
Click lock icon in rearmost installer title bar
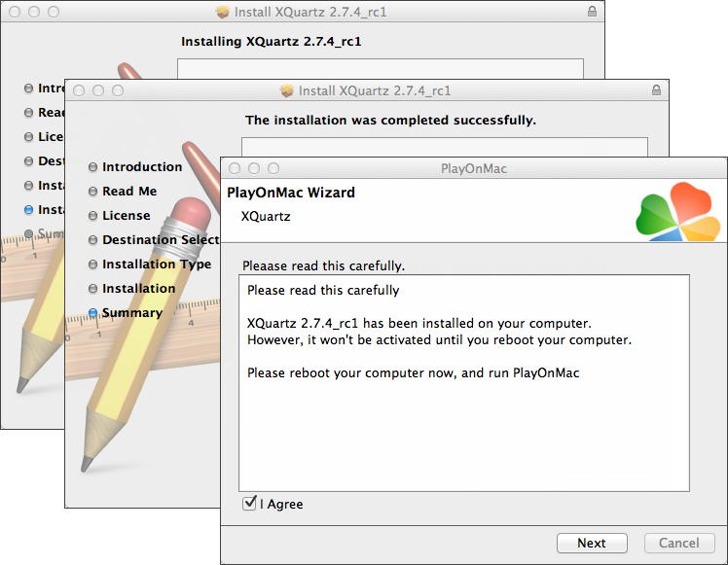pos(593,12)
